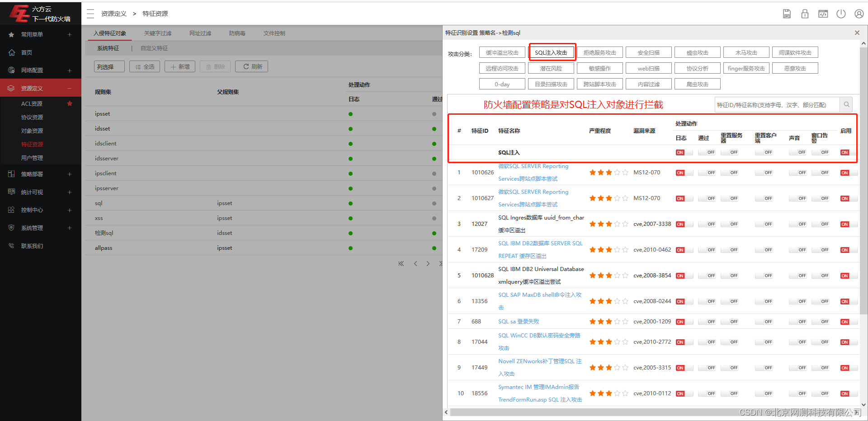Toggle 窗口告警 switch for signature 17044

[820, 342]
